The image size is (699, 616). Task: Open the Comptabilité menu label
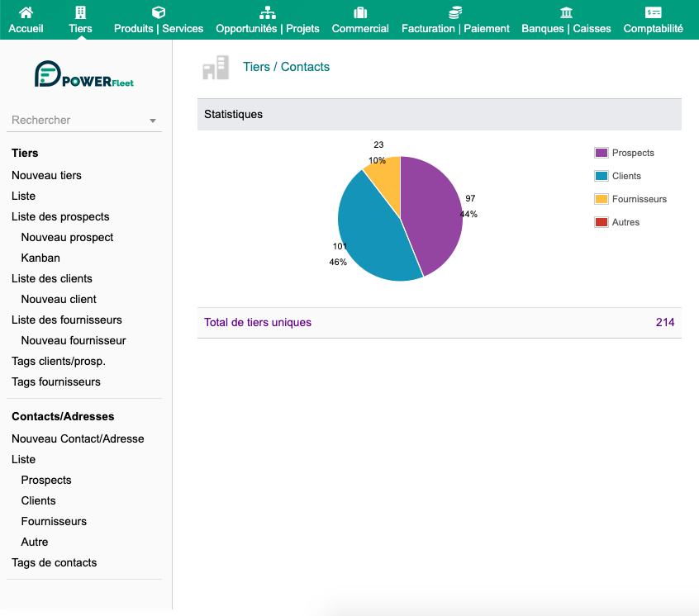pyautogui.click(x=653, y=29)
